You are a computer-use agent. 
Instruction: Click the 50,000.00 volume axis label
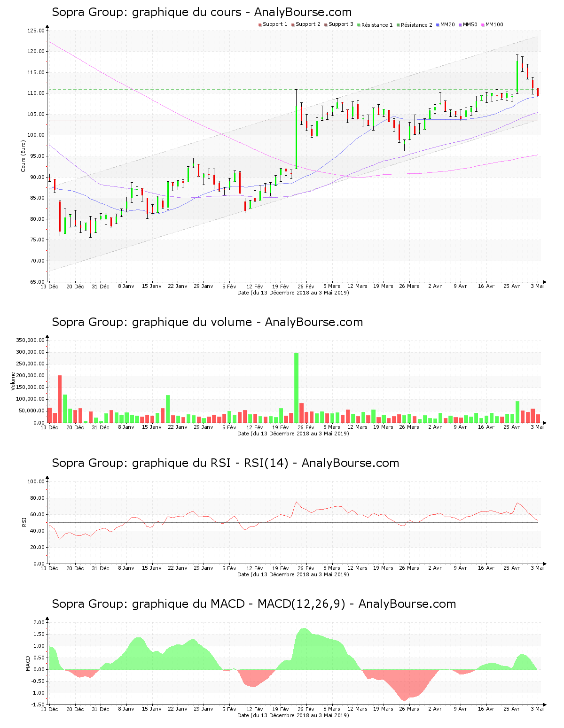31,410
